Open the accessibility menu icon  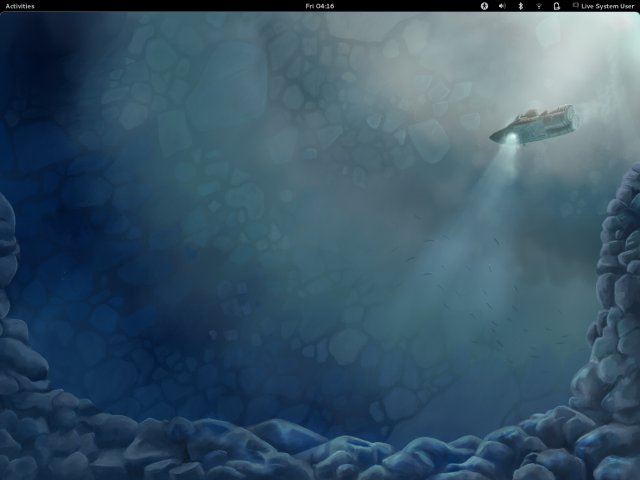(x=484, y=6)
